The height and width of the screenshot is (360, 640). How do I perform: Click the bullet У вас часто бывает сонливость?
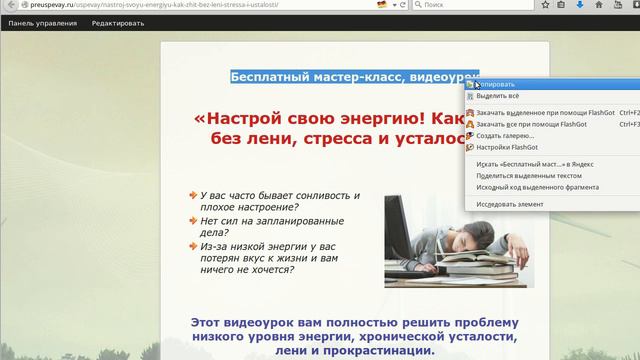[x=280, y=201]
